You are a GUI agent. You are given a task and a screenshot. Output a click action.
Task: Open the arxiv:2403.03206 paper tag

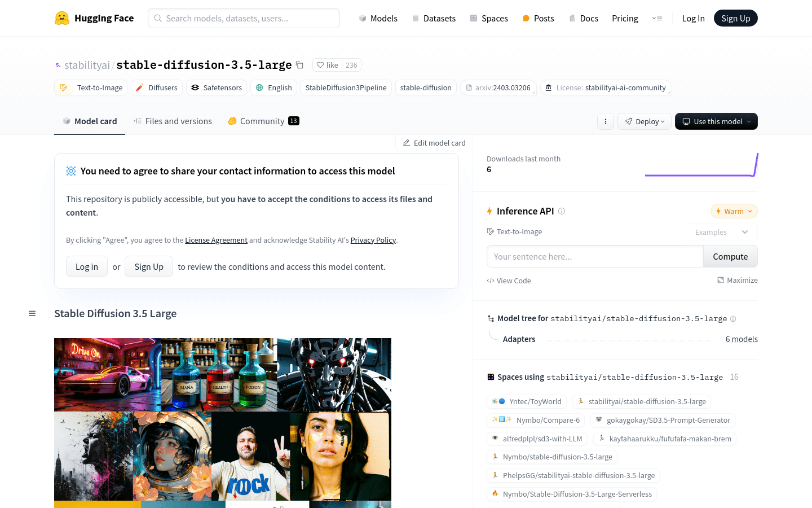pyautogui.click(x=498, y=87)
